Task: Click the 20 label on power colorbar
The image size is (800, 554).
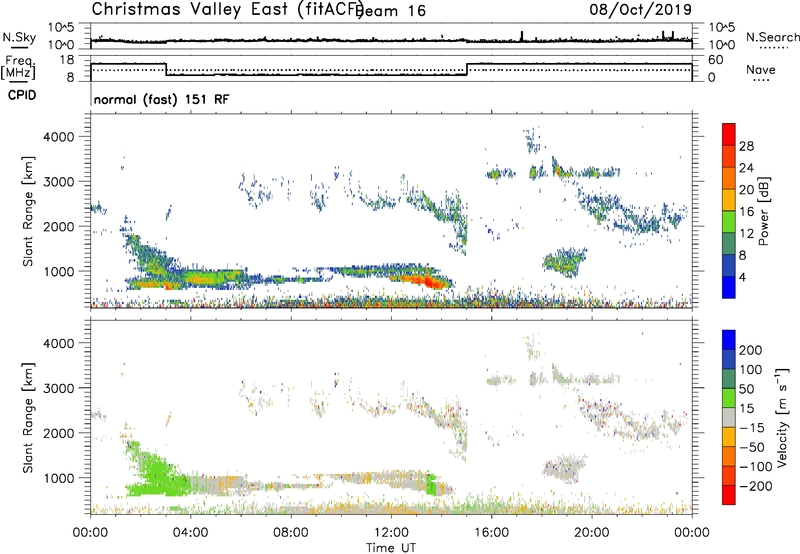Action: pos(746,190)
